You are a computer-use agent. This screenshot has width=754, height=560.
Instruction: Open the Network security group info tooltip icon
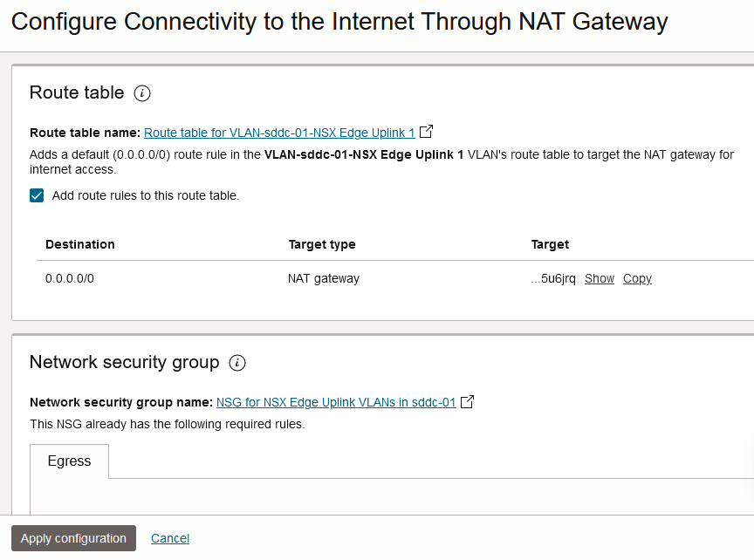click(236, 363)
